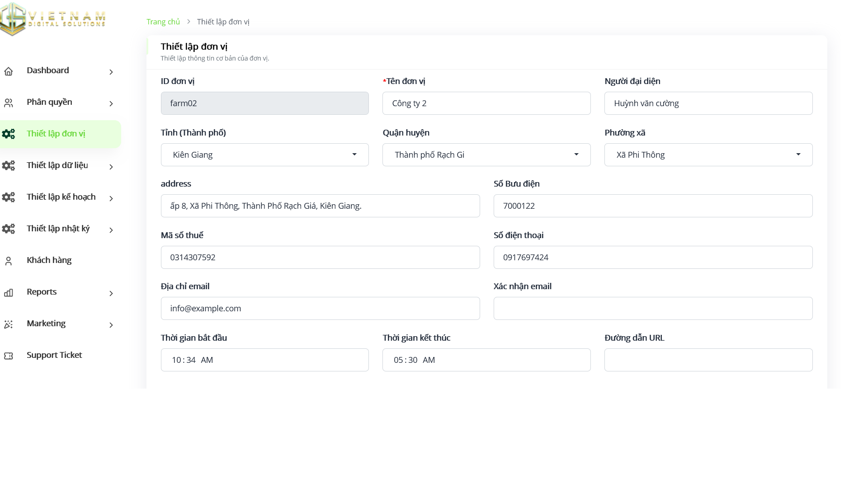Click the Đường dẫn URL input field
Viewport: 868px width, 488px height.
coord(708,360)
